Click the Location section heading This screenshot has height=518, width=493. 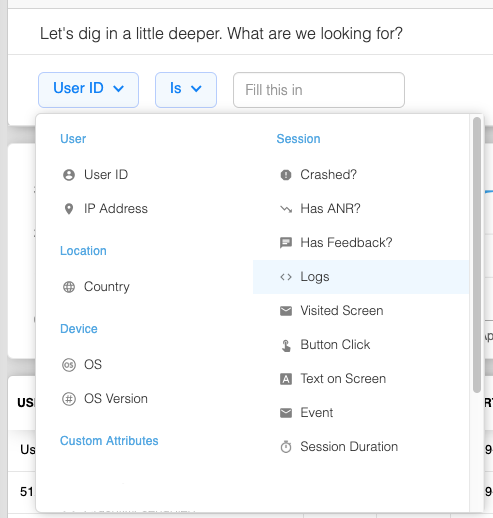[x=83, y=251]
